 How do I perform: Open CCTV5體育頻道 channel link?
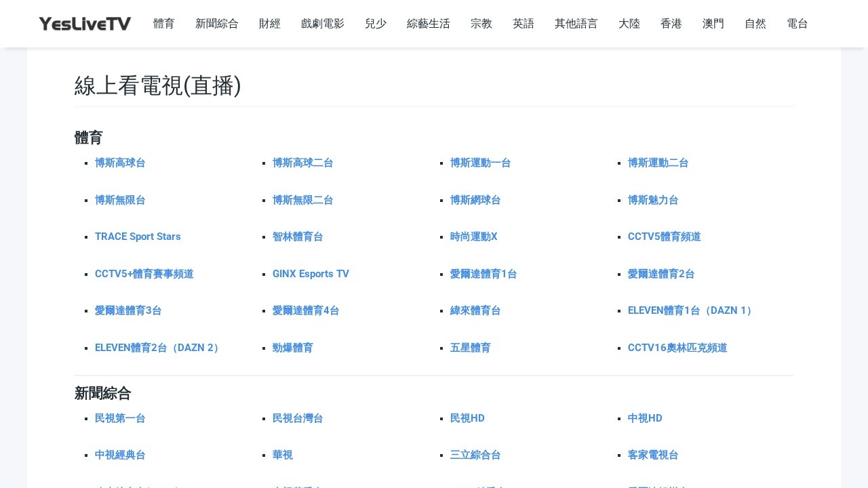coord(664,237)
